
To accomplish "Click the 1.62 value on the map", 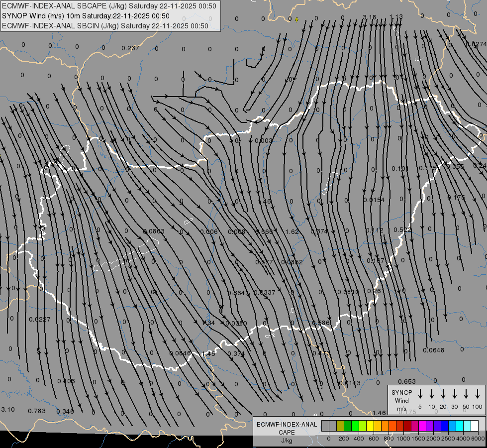I will 292,231.
